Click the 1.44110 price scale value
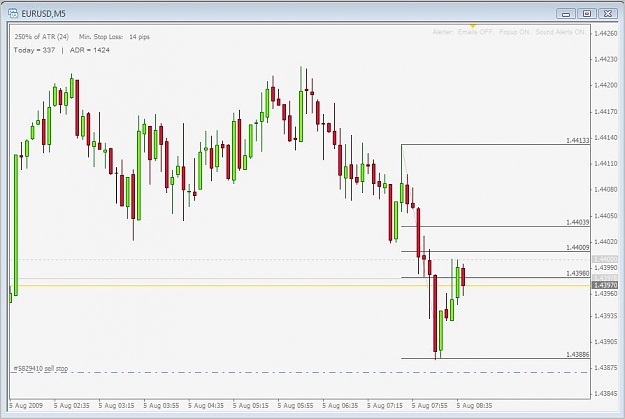This screenshot has width=625, height=419. point(605,164)
